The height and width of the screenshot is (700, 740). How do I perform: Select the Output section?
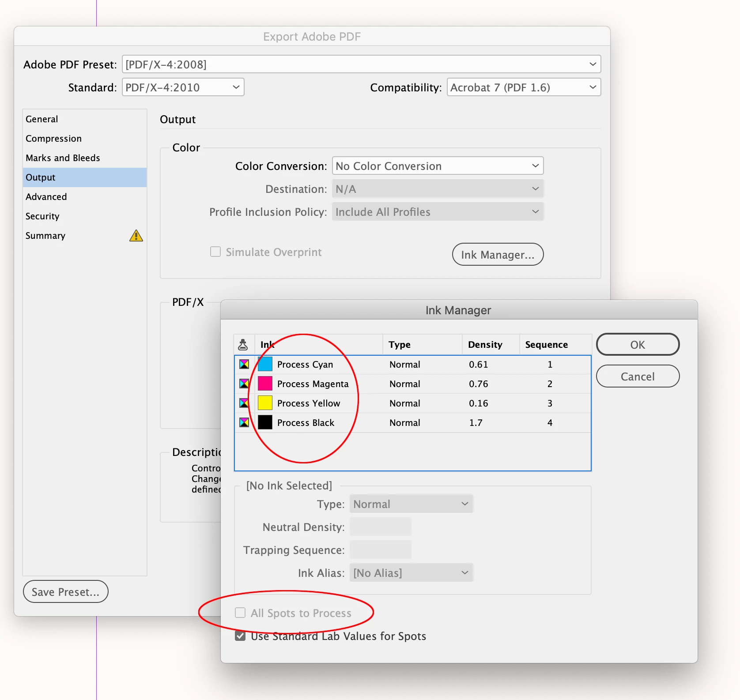point(85,177)
